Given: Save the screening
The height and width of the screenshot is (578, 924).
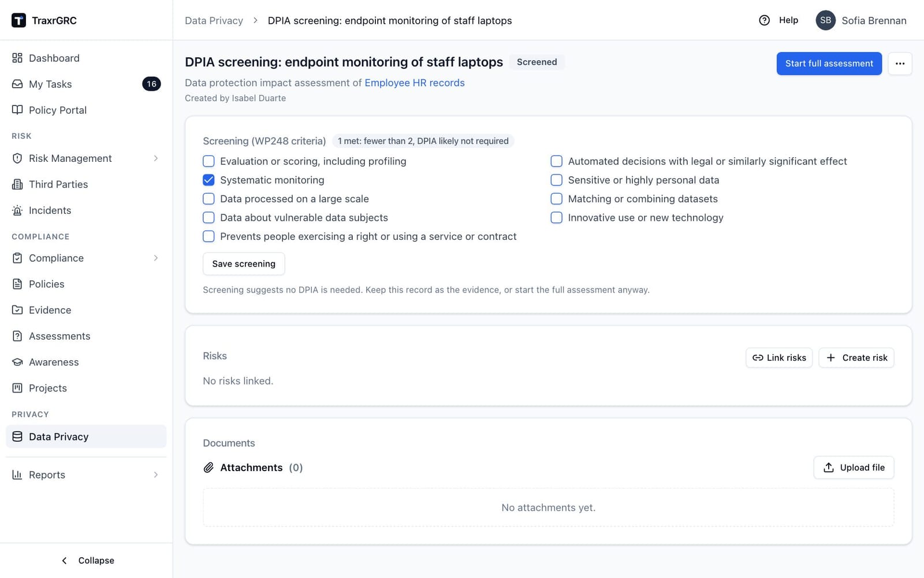Looking at the screenshot, I should pos(244,264).
